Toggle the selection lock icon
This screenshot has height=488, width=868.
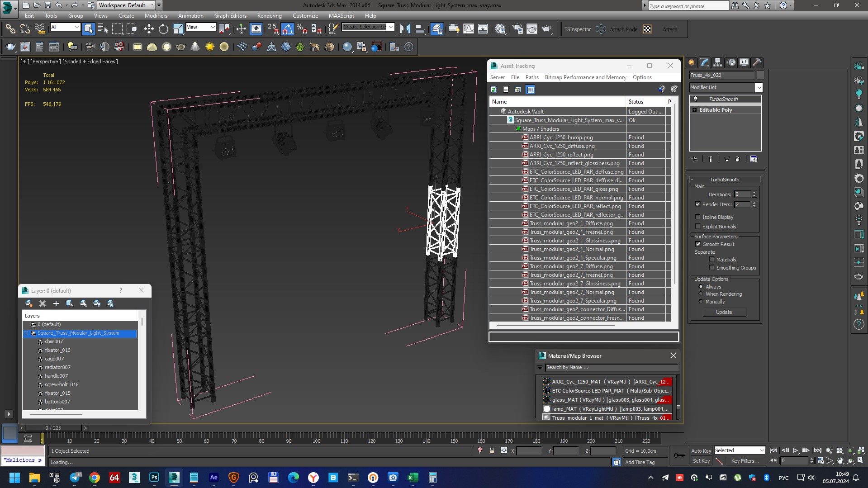[x=492, y=450]
